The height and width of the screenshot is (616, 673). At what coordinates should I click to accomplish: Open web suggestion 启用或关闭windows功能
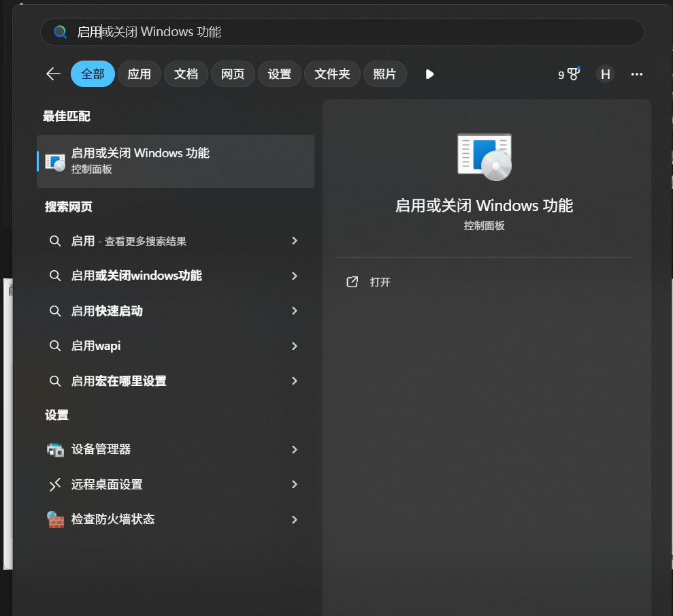click(x=176, y=276)
